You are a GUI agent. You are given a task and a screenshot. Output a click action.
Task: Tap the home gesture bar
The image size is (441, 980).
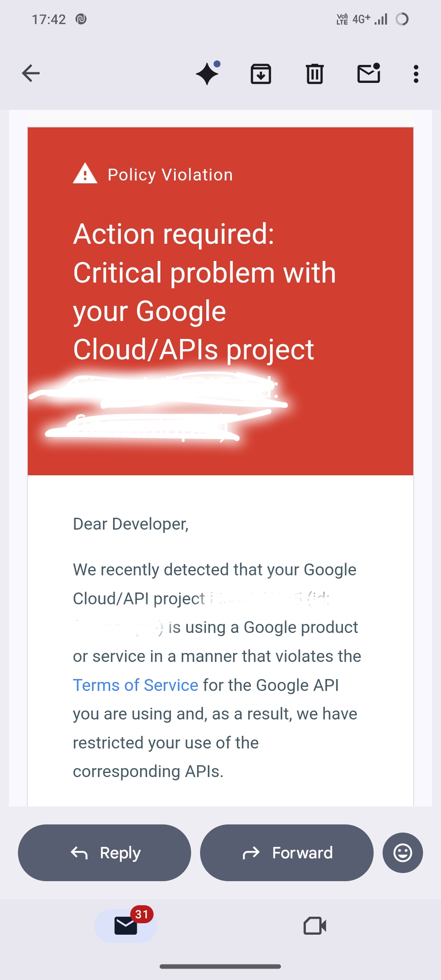220,966
